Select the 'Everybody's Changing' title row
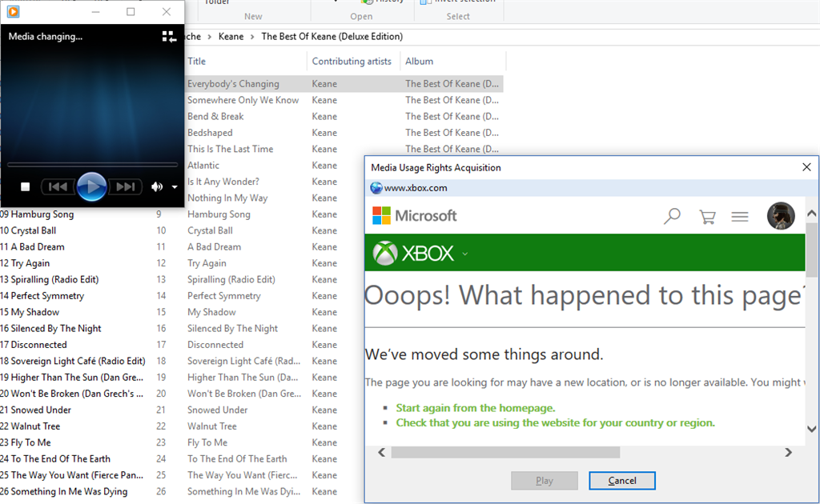820x504 pixels. tap(233, 83)
